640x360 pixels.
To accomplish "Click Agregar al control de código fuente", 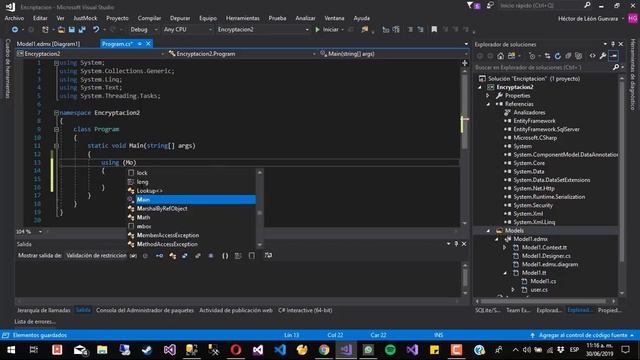I will (x=582, y=335).
